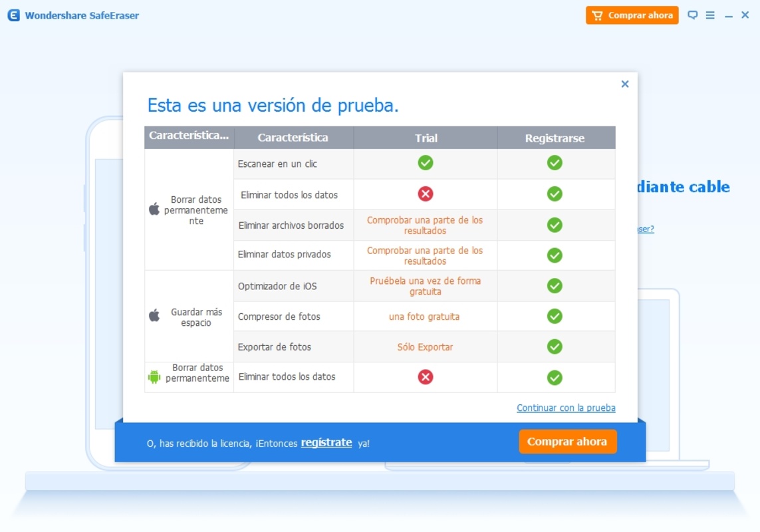Click the Registrarse checkmark in the Android row
The width and height of the screenshot is (760, 532).
tap(555, 377)
